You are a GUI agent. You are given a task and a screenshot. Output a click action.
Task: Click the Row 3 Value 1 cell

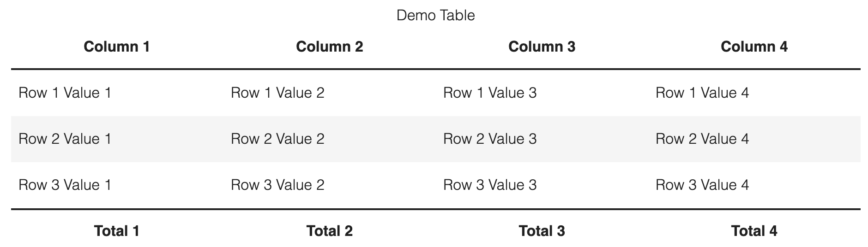[x=65, y=185]
